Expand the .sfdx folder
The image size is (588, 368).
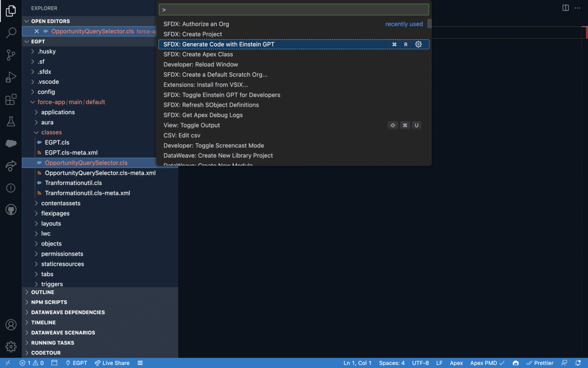pyautogui.click(x=45, y=72)
